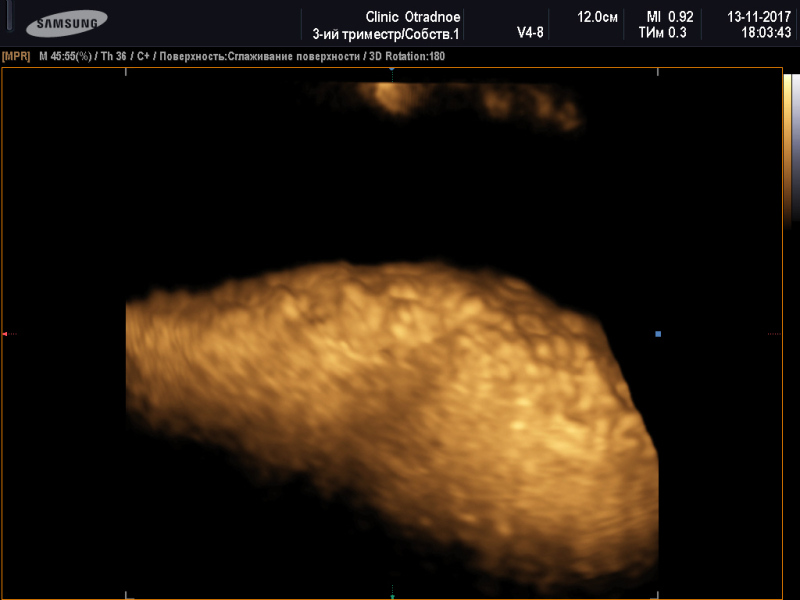800x600 pixels.
Task: Select the [MPR] mode label
Action: 16,57
